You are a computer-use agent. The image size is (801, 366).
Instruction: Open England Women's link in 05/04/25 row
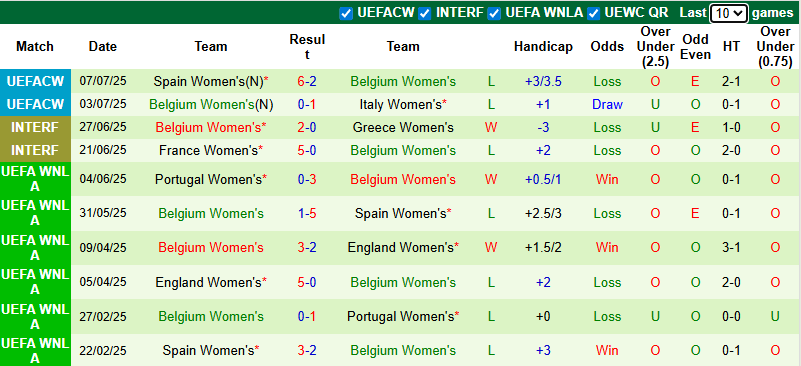click(x=208, y=282)
